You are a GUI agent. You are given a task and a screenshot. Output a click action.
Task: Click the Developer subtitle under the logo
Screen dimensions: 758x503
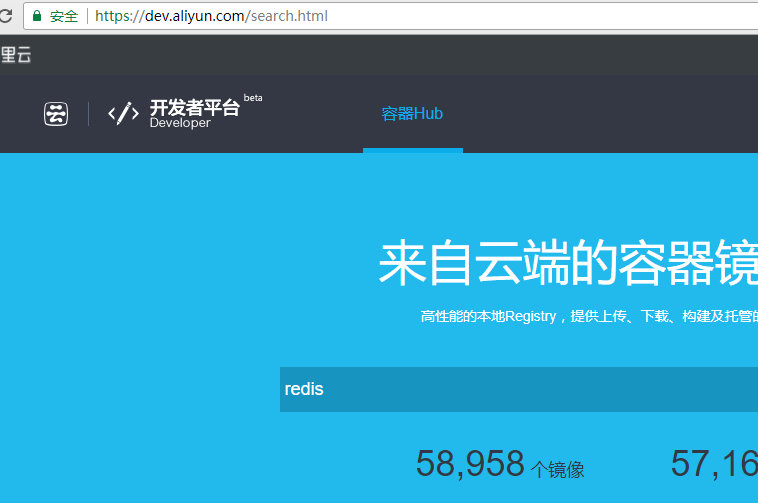(x=180, y=124)
